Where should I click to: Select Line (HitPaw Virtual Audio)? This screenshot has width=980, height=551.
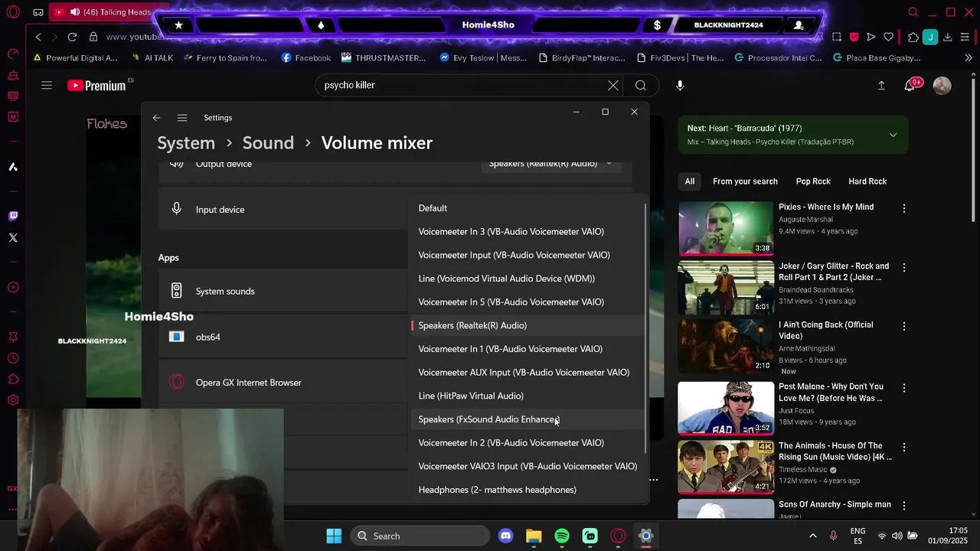(x=527, y=396)
